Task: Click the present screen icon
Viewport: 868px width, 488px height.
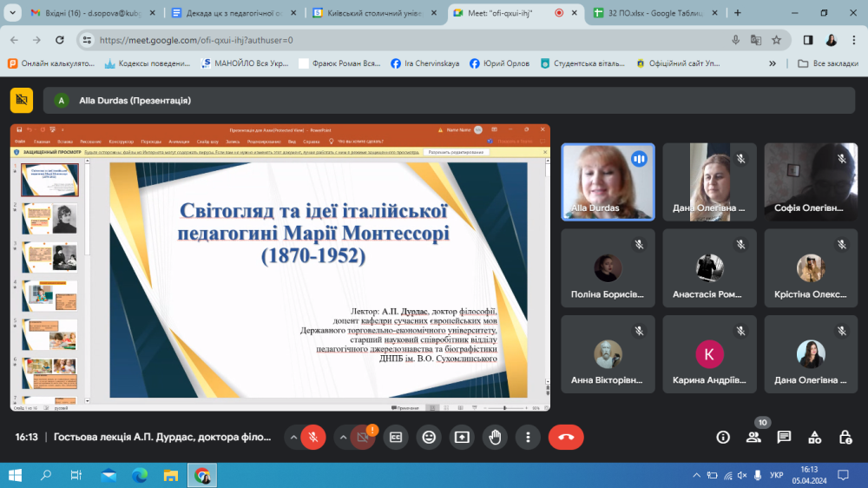Action: 461,437
